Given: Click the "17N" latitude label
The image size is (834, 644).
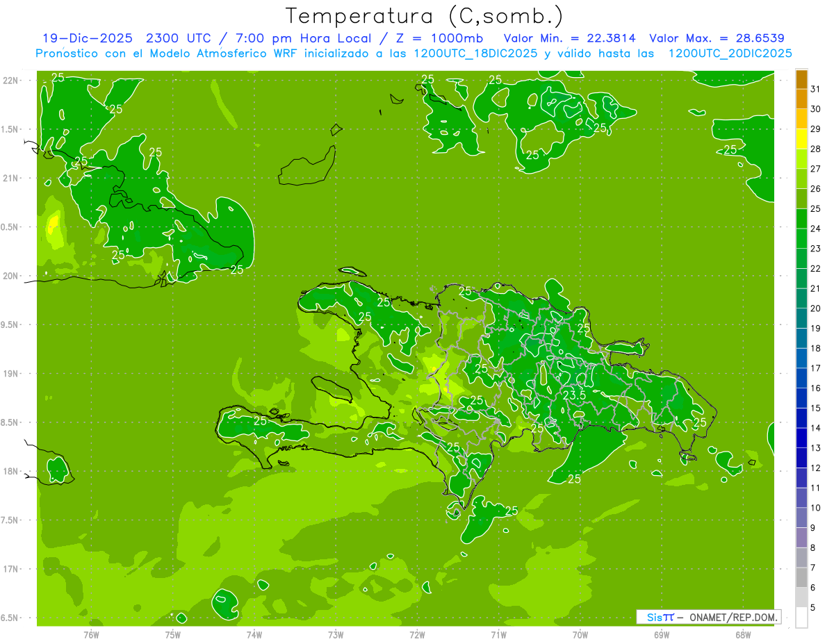Looking at the screenshot, I should [11, 569].
